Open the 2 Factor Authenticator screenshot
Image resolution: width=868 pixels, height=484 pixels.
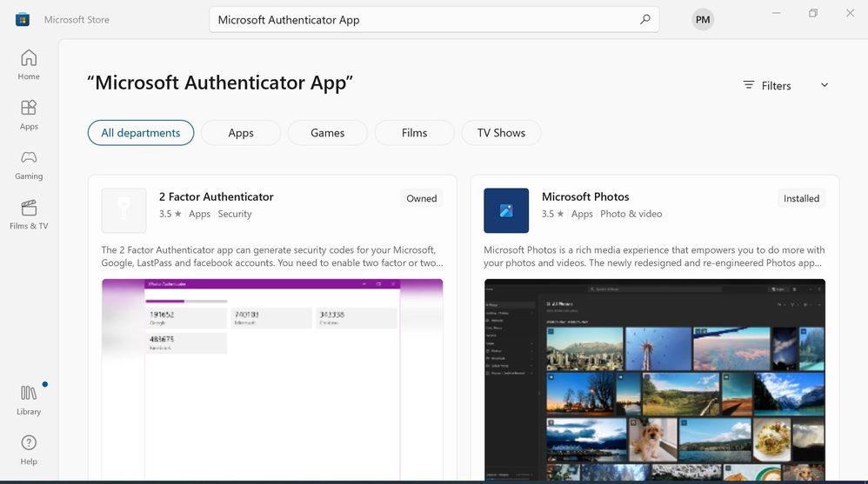pos(272,380)
